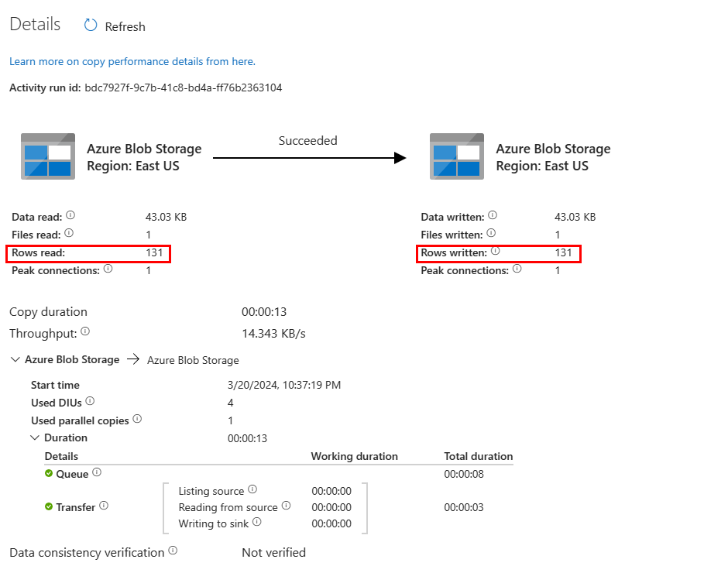The width and height of the screenshot is (728, 573).
Task: Click the Transfer total duration 00:00:03
Action: pyautogui.click(x=464, y=507)
